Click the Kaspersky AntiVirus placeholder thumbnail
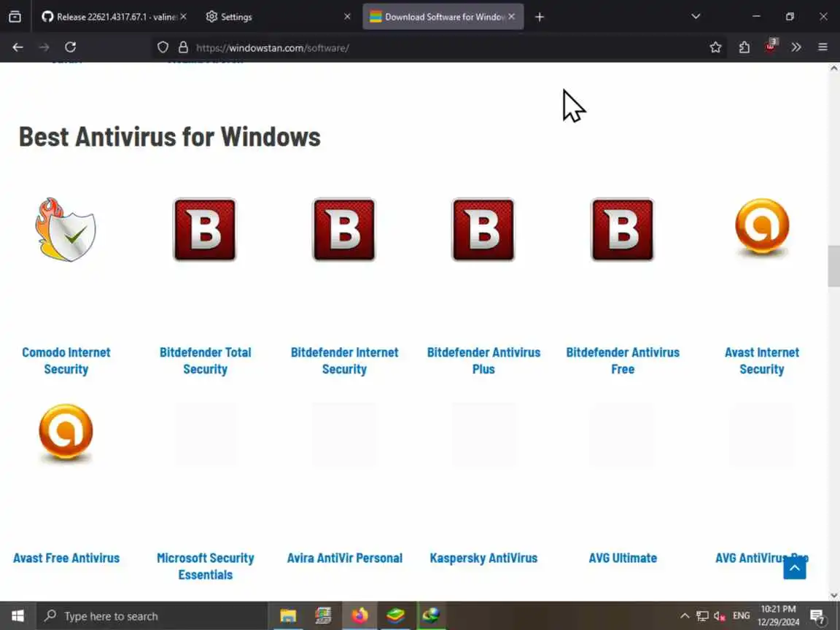The width and height of the screenshot is (840, 630). 483,435
